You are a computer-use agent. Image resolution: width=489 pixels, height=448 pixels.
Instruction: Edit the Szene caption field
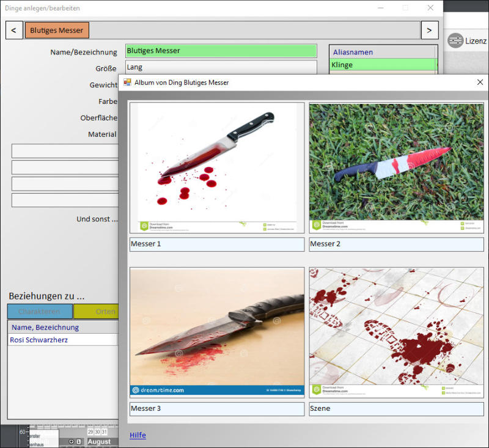point(396,409)
